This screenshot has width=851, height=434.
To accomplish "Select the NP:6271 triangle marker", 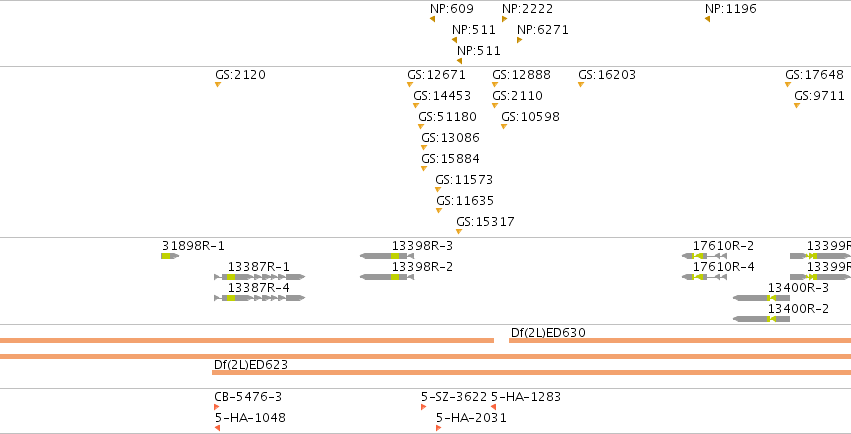I will 519,40.
